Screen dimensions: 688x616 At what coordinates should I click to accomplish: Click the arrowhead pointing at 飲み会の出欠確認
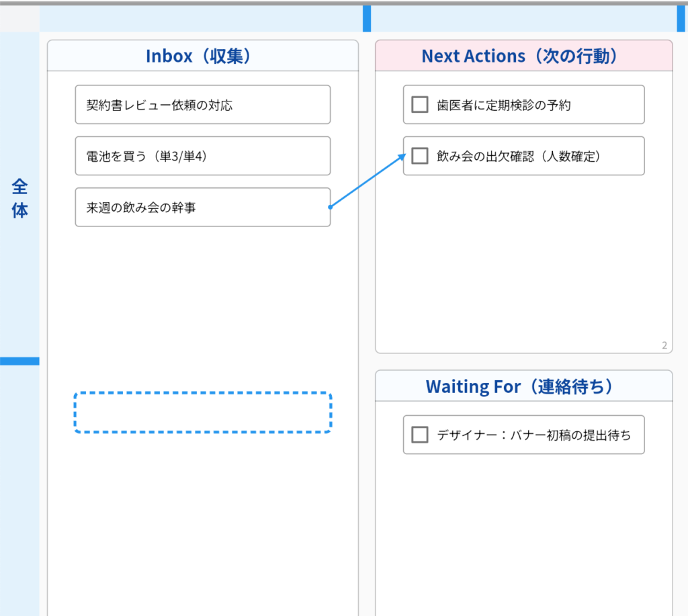[403, 157]
